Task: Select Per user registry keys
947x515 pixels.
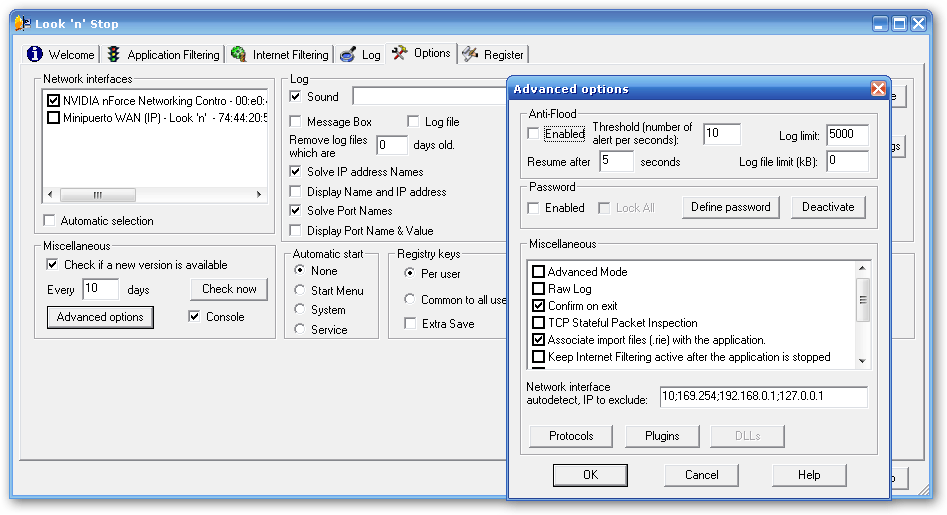Action: 409,273
